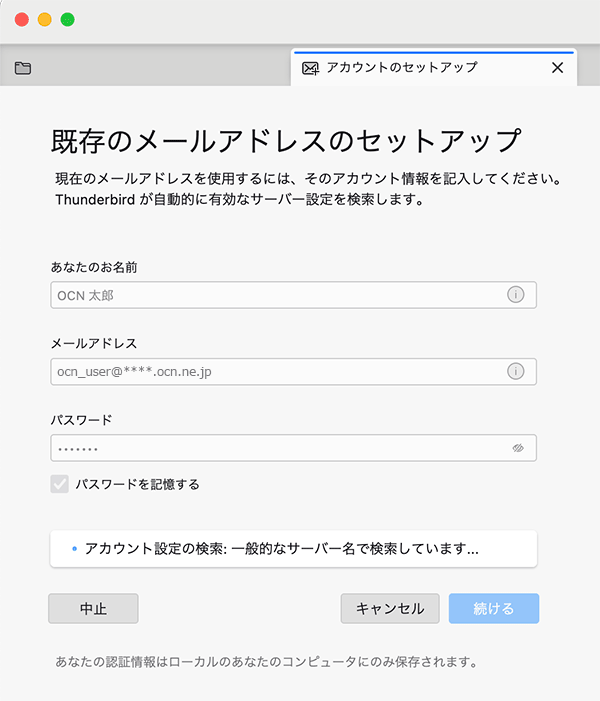Click the folder icon in the tab bar

(23, 68)
